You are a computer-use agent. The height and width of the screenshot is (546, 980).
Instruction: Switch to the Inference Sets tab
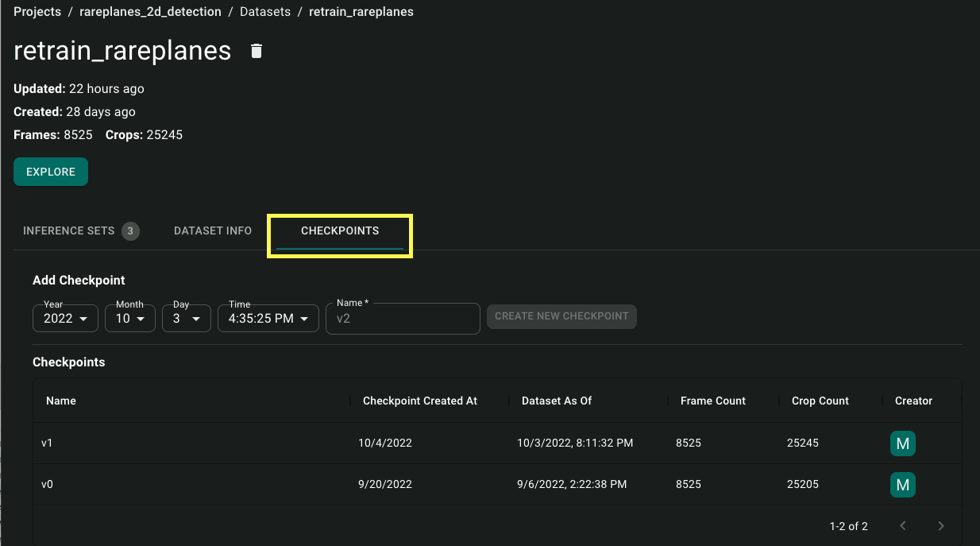pyautogui.click(x=69, y=231)
